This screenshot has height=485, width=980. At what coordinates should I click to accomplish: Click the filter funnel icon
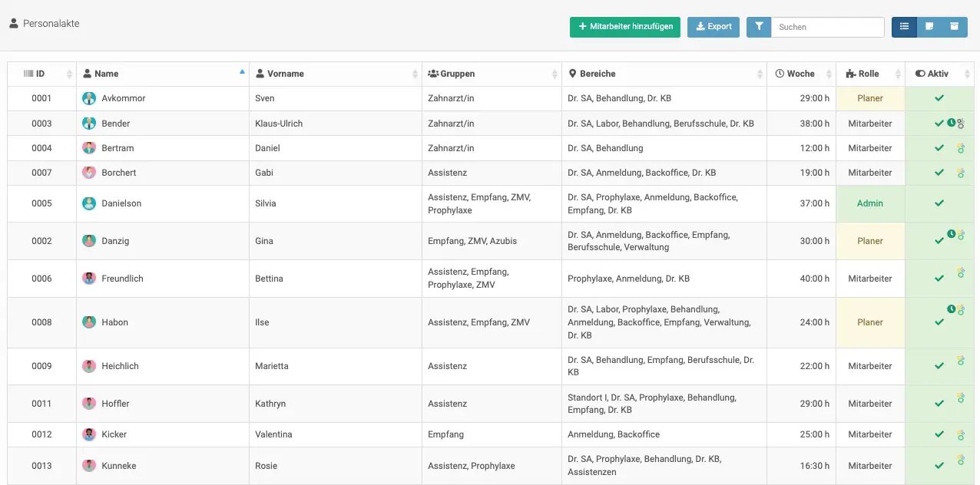coord(759,27)
